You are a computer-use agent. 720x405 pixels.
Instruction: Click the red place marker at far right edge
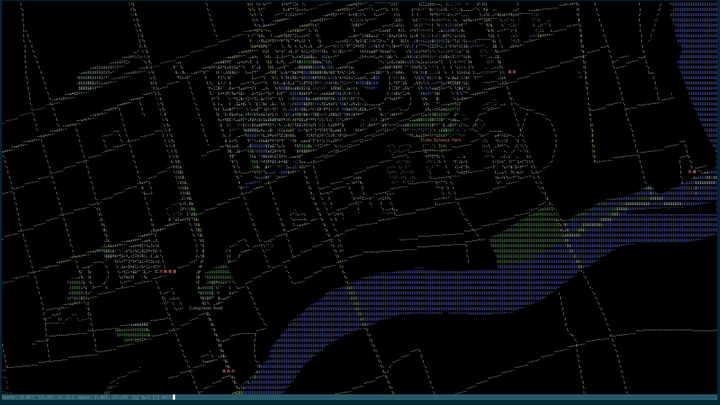692,173
